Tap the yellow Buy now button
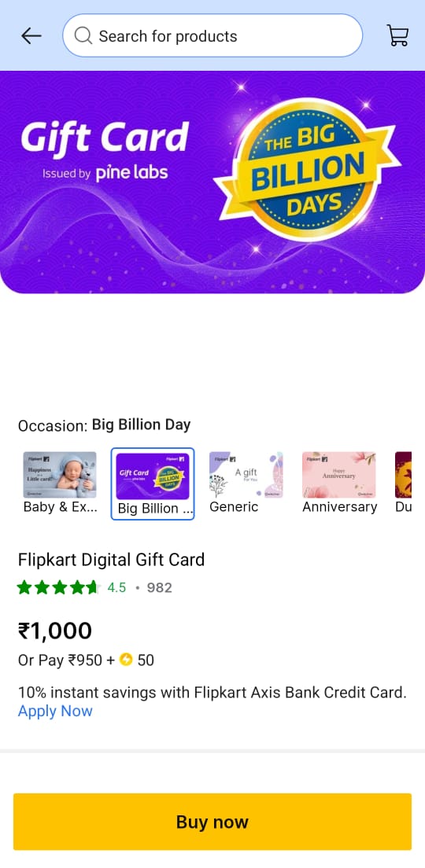 click(x=213, y=822)
